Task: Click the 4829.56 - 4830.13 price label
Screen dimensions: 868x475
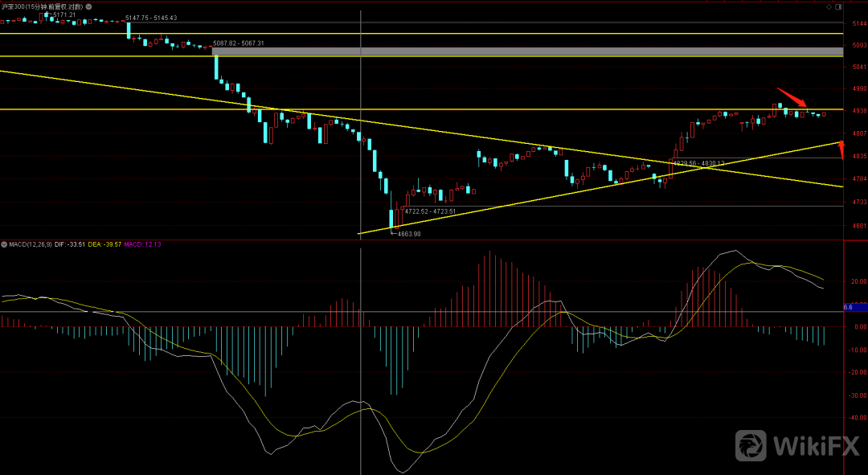Action: (x=698, y=163)
